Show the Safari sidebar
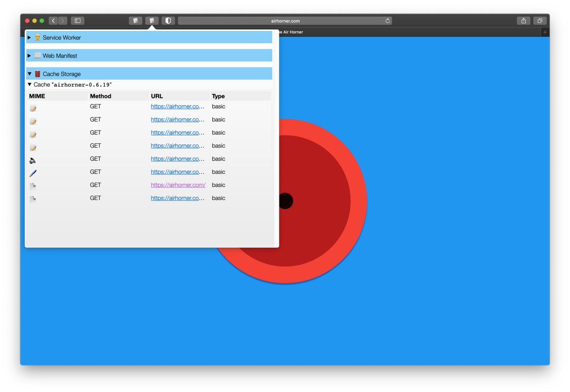Viewport: 570px width, 392px height. coord(77,21)
